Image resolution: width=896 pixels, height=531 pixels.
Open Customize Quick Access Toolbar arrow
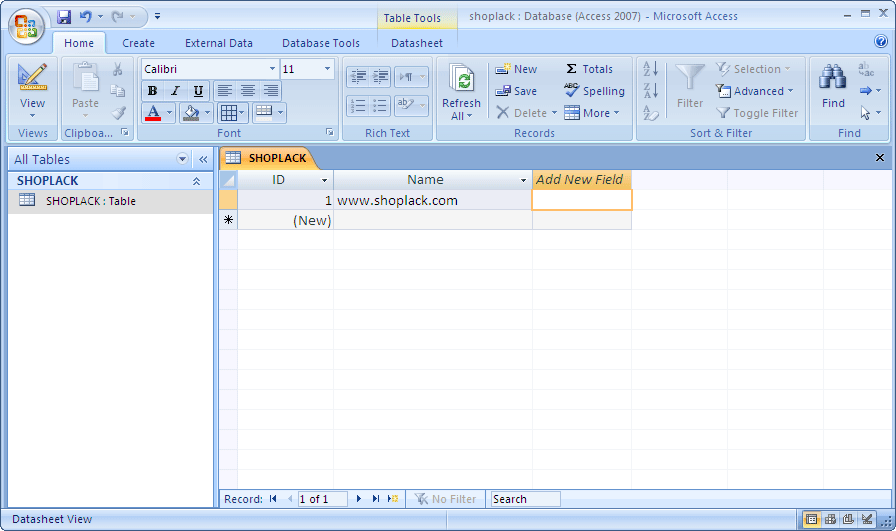[x=157, y=17]
